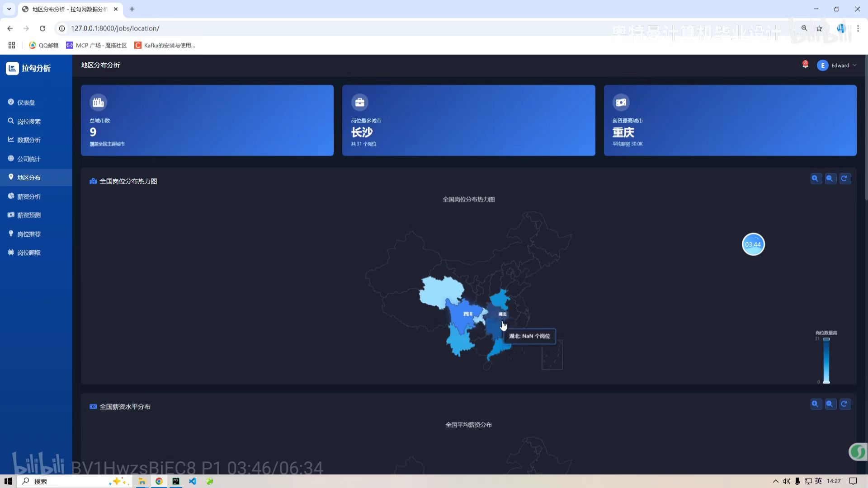The image size is (868, 488).
Task: Show hidden system tray icons chevron
Action: (775, 481)
